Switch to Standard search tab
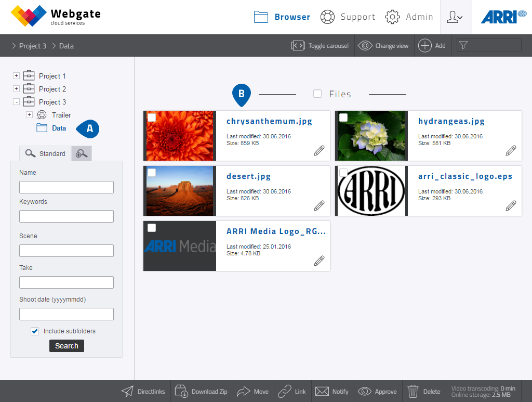Image resolution: width=532 pixels, height=402 pixels. point(45,153)
